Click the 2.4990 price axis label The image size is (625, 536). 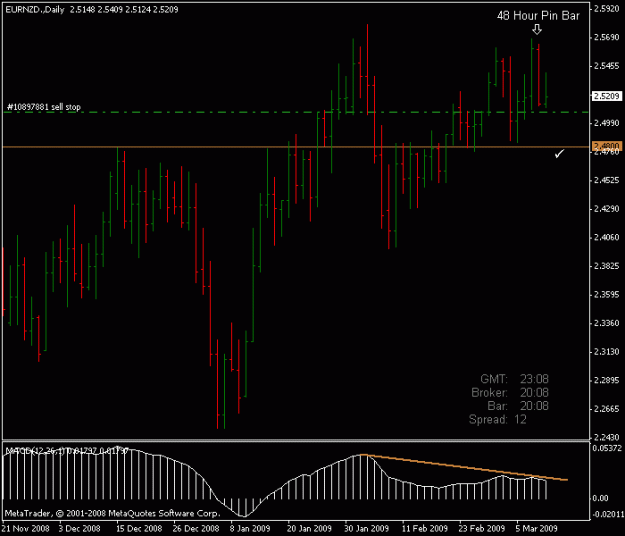(x=606, y=123)
